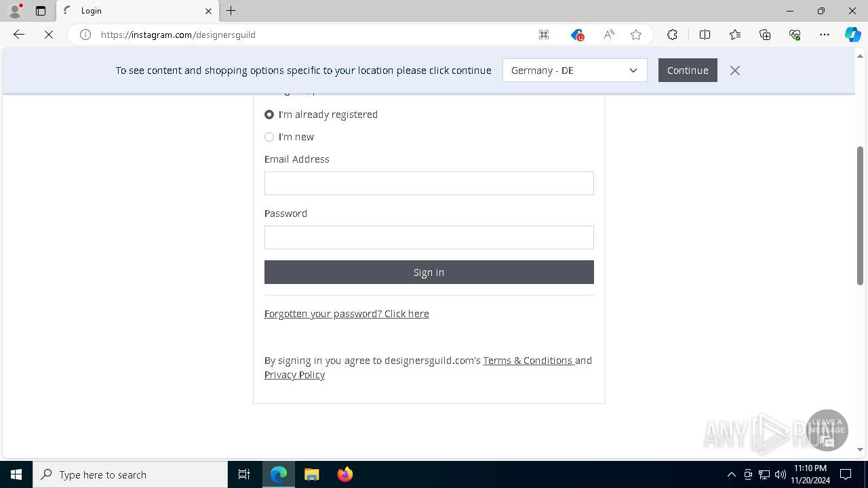868x488 pixels.
Task: View site information icon in address bar
Action: coord(85,35)
